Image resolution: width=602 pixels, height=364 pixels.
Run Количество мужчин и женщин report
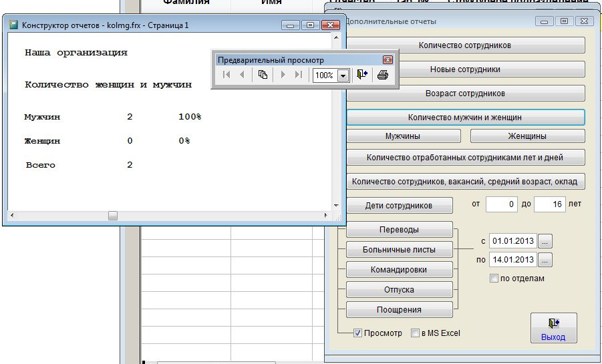click(465, 118)
